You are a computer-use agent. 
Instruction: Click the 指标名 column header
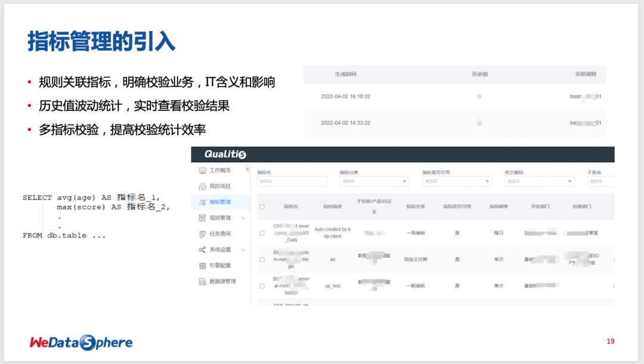click(291, 206)
